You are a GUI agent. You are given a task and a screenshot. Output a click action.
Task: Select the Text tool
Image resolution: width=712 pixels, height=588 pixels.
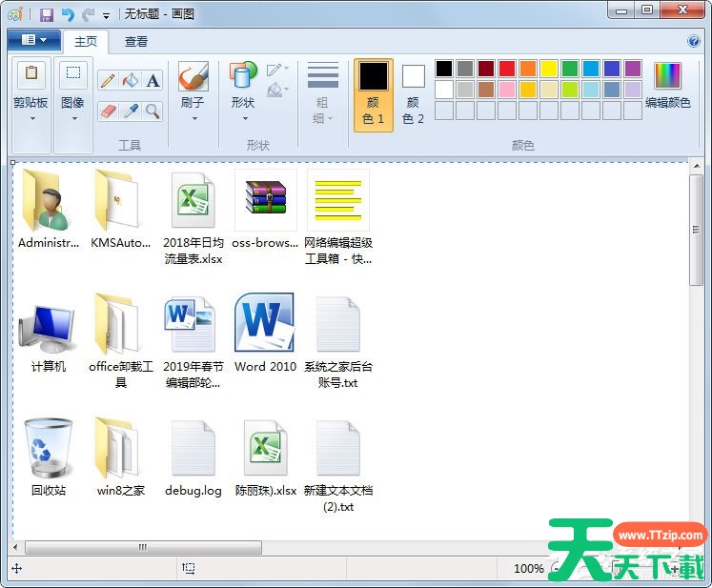coord(153,80)
